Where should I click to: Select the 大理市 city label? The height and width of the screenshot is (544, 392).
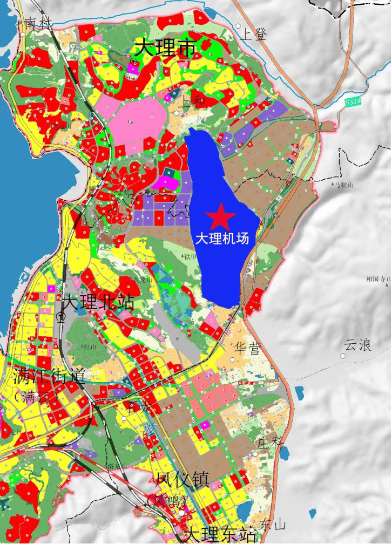[165, 47]
